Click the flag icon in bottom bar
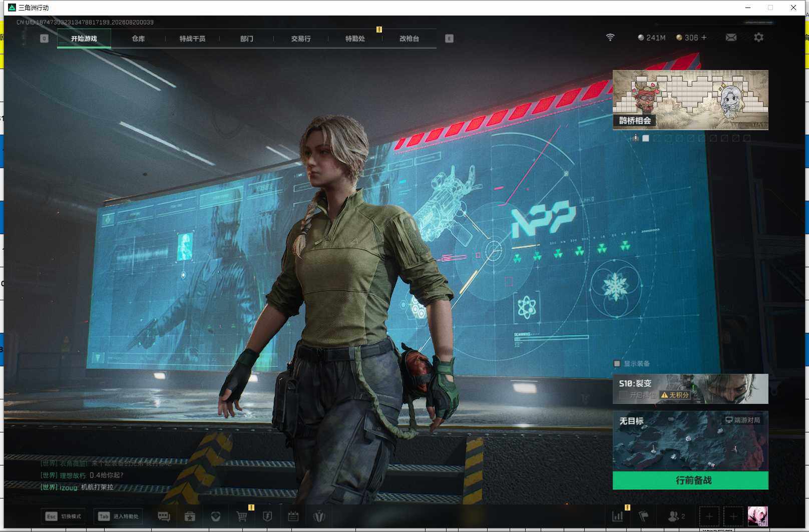 tap(644, 516)
